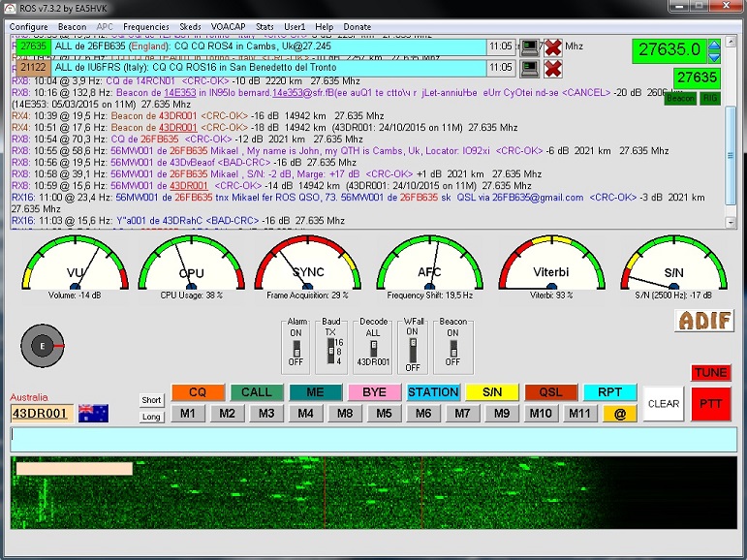Click the VU volume gauge
The height and width of the screenshot is (560, 747).
click(76, 264)
